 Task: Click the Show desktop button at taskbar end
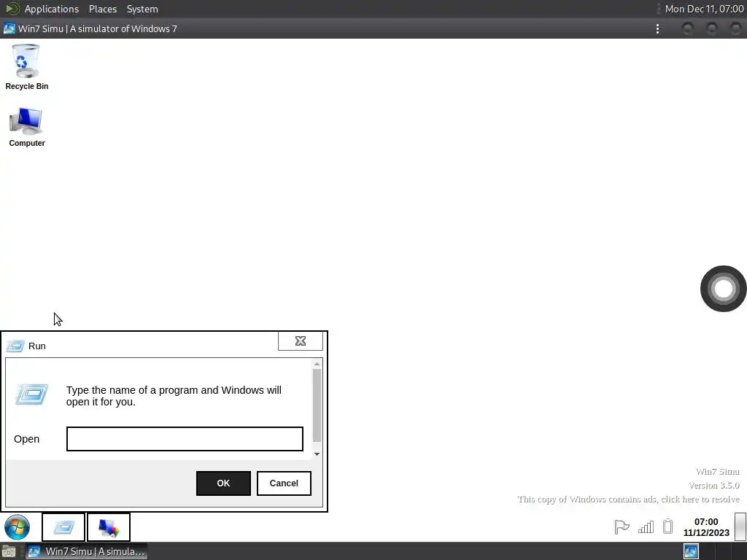click(x=740, y=526)
